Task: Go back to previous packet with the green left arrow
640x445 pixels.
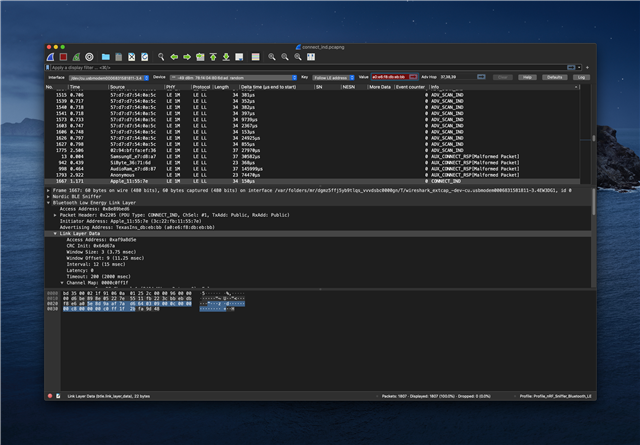Action: tap(174, 57)
